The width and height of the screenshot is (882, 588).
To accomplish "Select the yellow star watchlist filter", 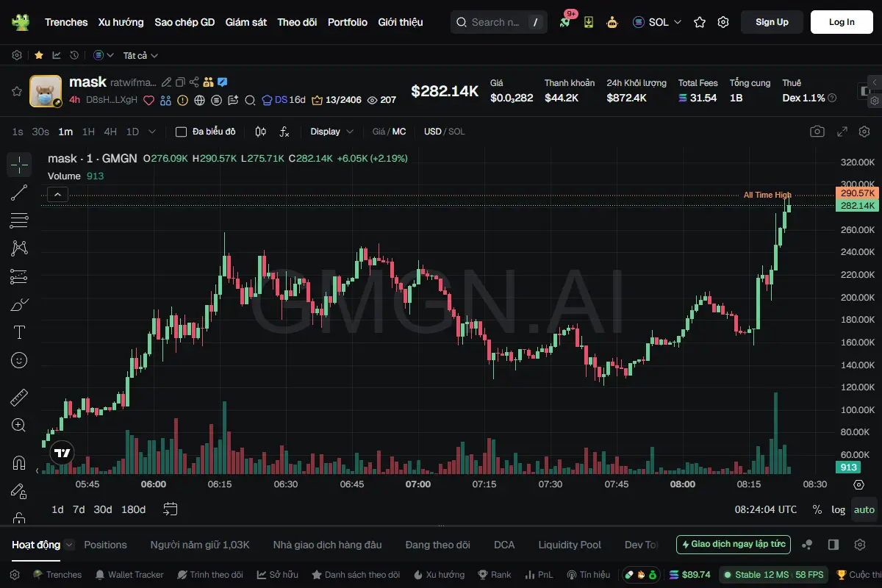I will coord(38,55).
